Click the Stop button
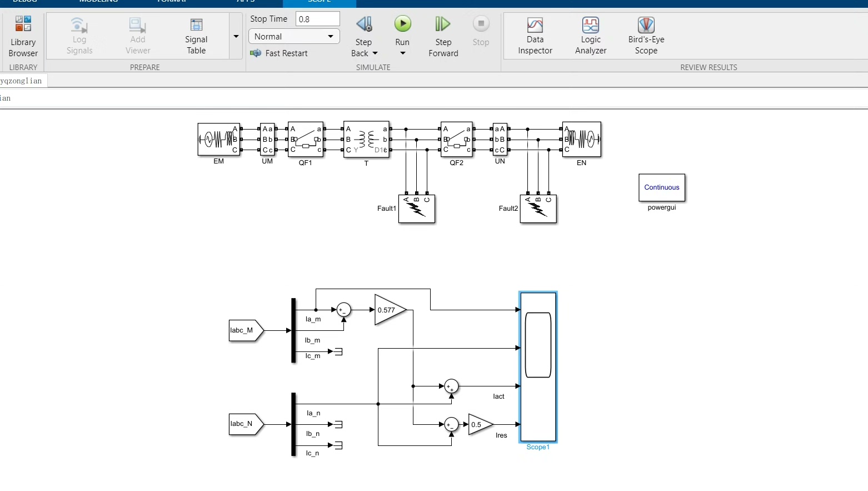This screenshot has height=491, width=868. [x=480, y=24]
